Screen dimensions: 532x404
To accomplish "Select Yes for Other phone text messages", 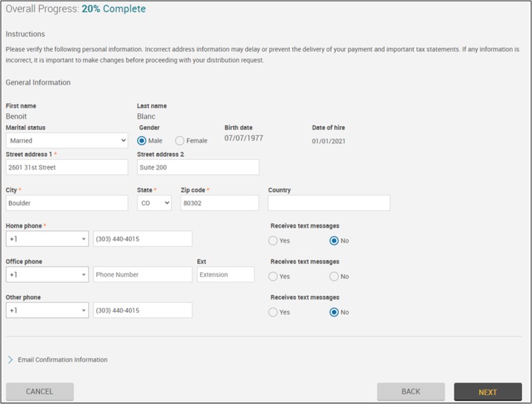I will click(x=273, y=312).
